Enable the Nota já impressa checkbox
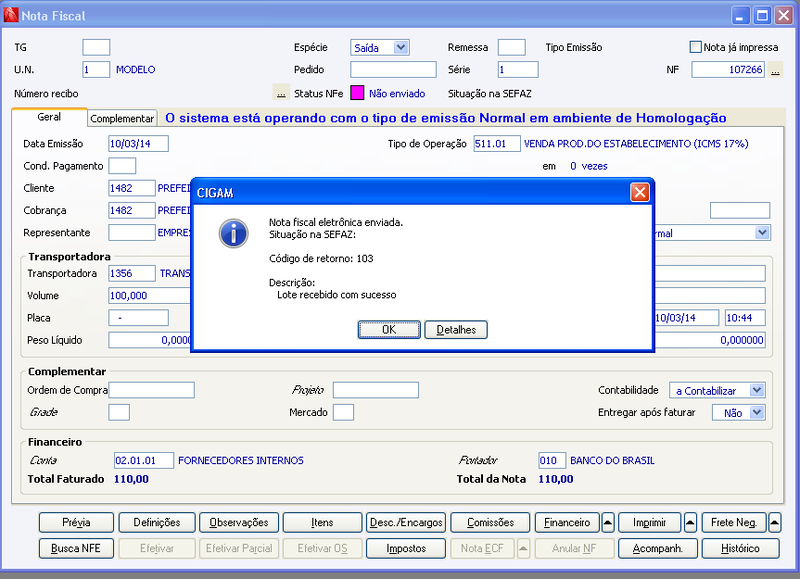Viewport: 800px width, 579px height. [x=695, y=47]
